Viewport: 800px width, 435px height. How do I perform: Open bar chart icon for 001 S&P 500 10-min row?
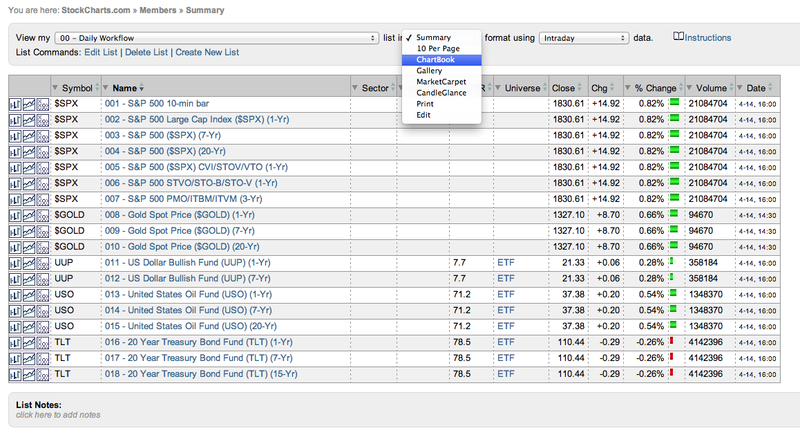tap(15, 105)
